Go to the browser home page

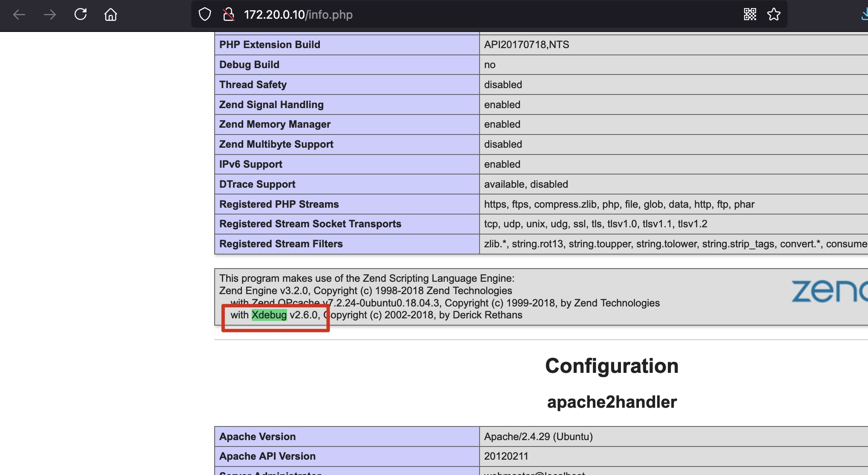[111, 15]
